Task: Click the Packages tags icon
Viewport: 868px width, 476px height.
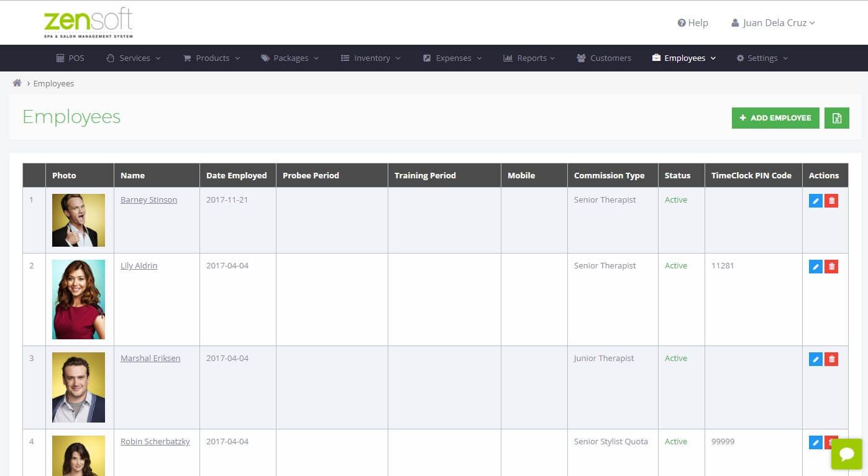Action: point(265,58)
